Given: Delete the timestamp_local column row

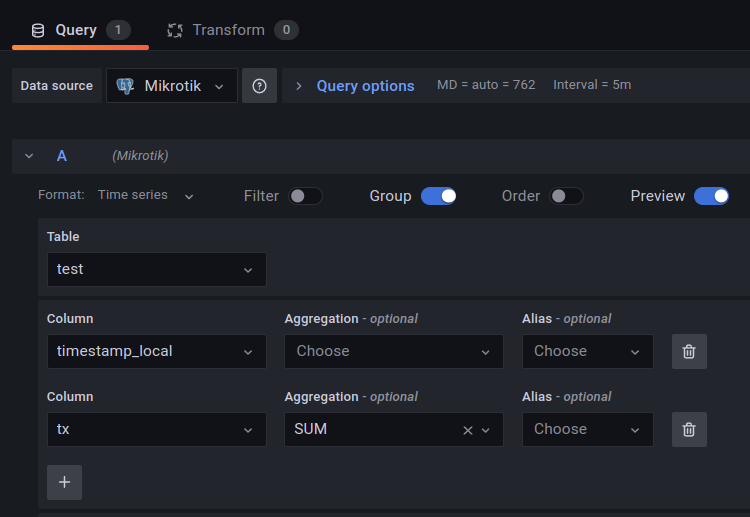Looking at the screenshot, I should 689,351.
